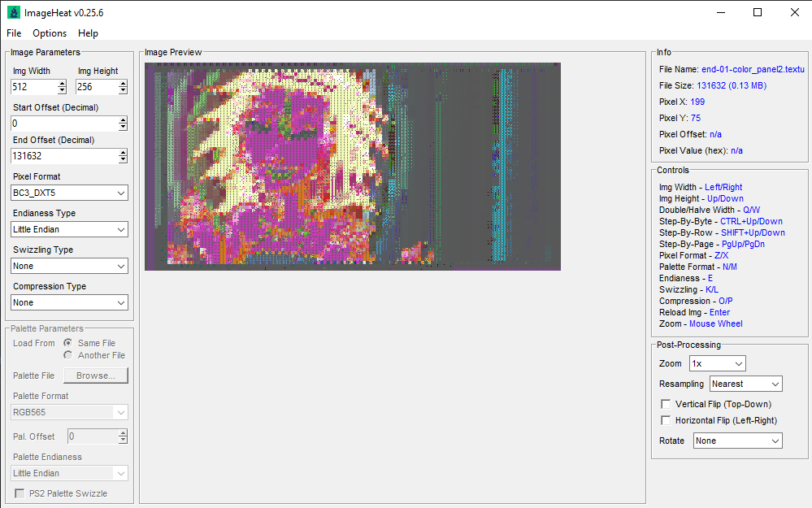Viewport: 812px width, 508px height.
Task: Click the file name end-01-color_panel2 text
Action: click(x=753, y=69)
